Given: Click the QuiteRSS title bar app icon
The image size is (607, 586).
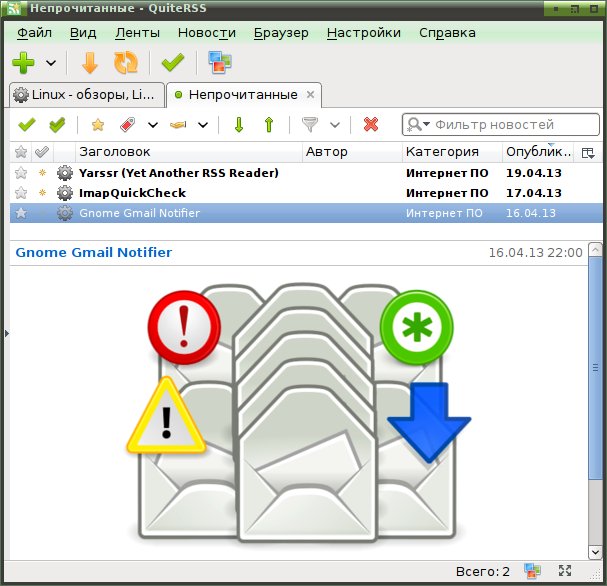Looking at the screenshot, I should (14, 9).
